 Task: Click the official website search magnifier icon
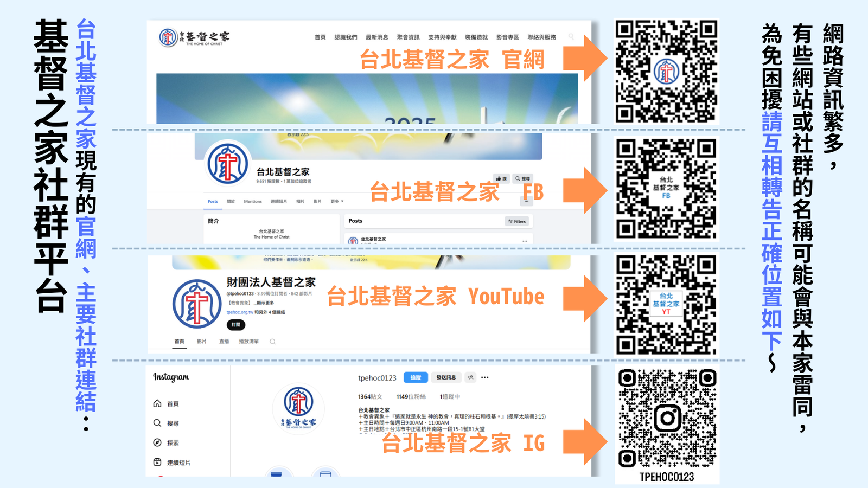pyautogui.click(x=571, y=37)
